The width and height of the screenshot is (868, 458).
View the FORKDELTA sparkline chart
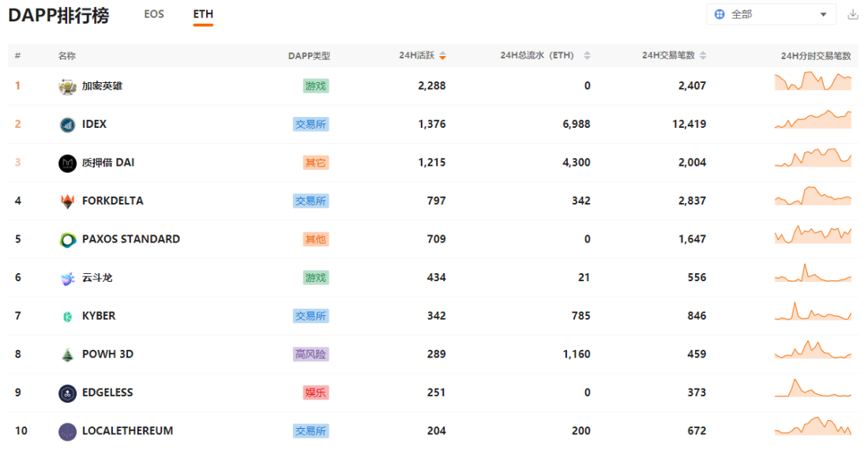coord(813,196)
